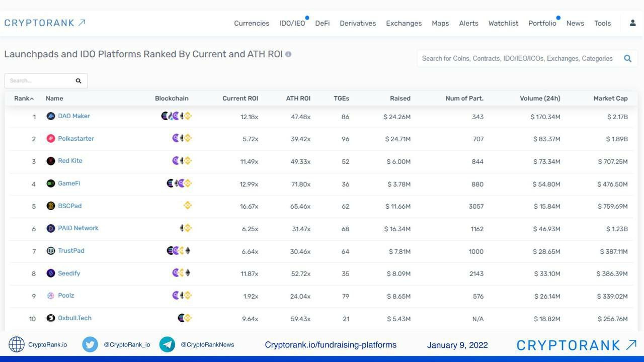The height and width of the screenshot is (362, 644).
Task: Click blockchain icons in TrustPad row
Action: point(179,250)
